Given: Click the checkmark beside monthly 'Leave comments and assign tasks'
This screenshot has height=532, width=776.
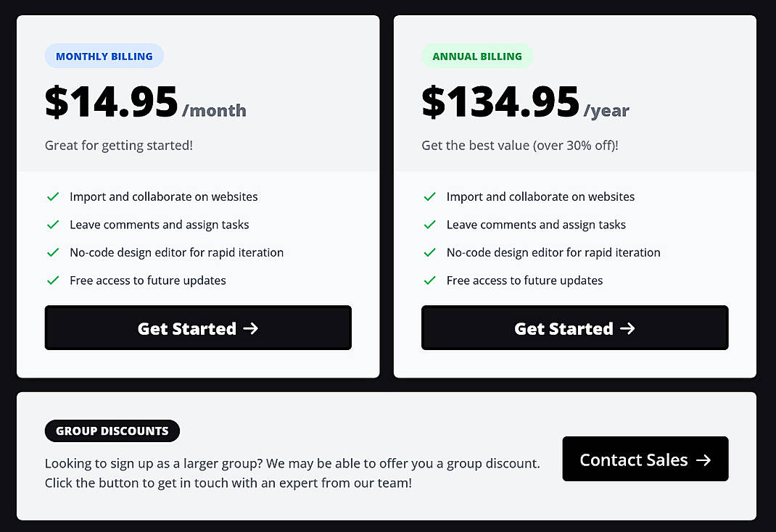Looking at the screenshot, I should coord(53,225).
